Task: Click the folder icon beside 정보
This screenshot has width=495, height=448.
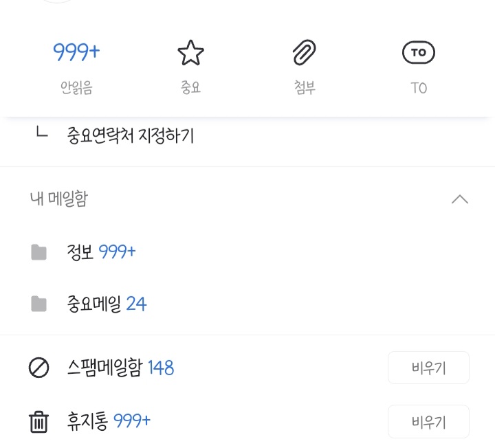Action: point(39,253)
